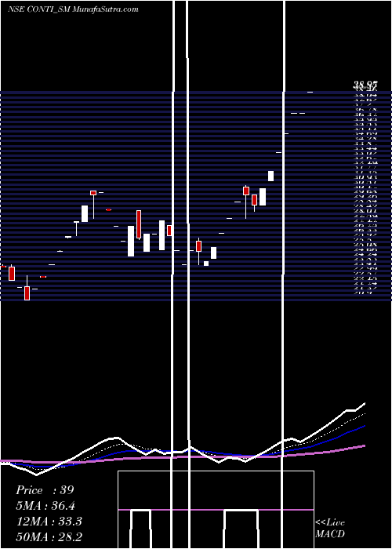The height and width of the screenshot is (549, 392).
Task: Select the 5MA : 36.4 value
Action: 45,506
